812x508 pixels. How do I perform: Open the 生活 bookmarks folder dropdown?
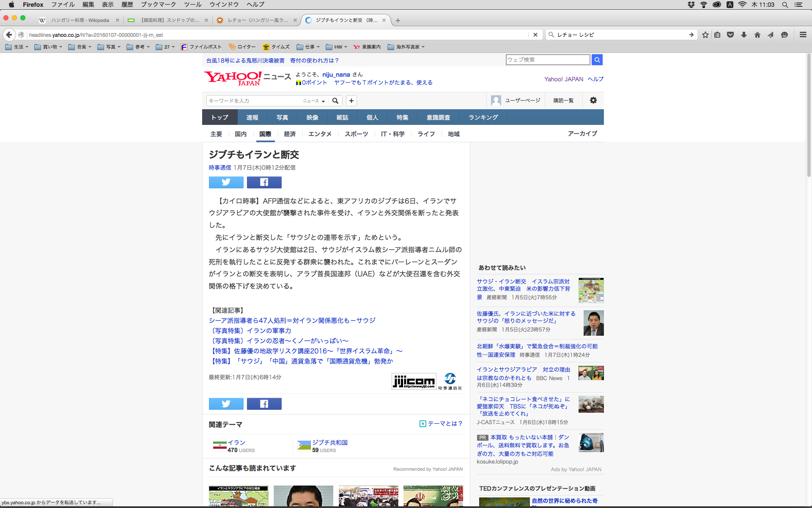(x=17, y=47)
